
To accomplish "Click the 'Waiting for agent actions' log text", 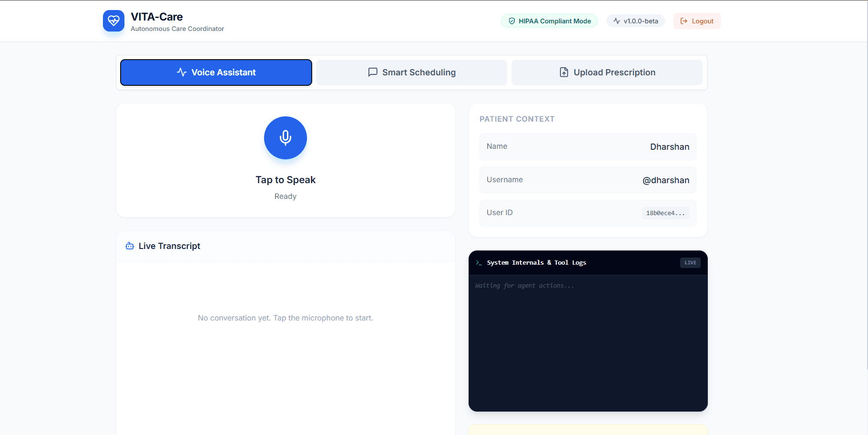I will coord(524,286).
